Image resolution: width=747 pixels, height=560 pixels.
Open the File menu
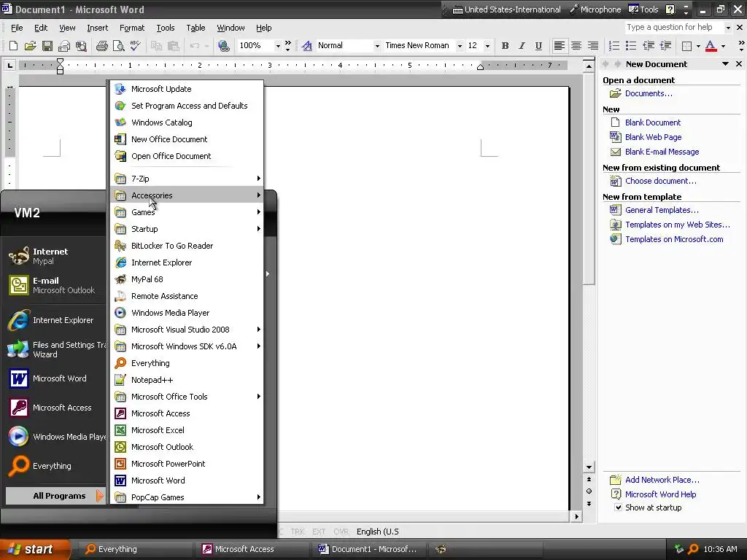point(17,28)
